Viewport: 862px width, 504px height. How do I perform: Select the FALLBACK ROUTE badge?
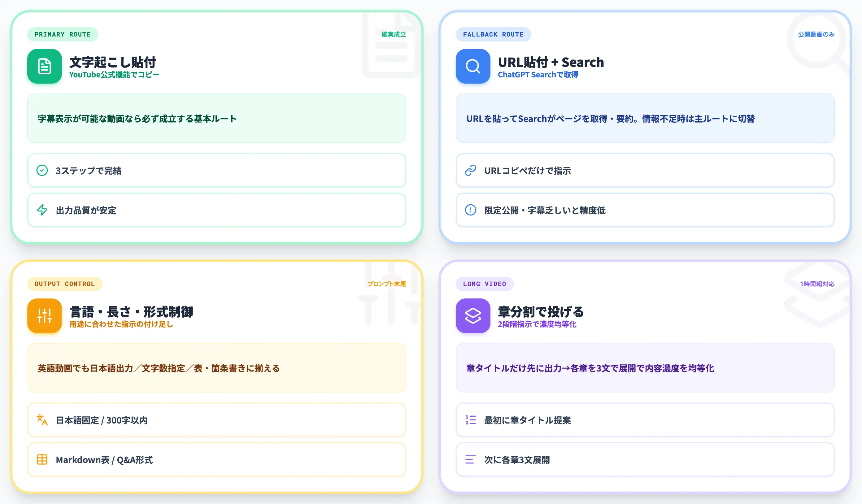[x=493, y=35]
